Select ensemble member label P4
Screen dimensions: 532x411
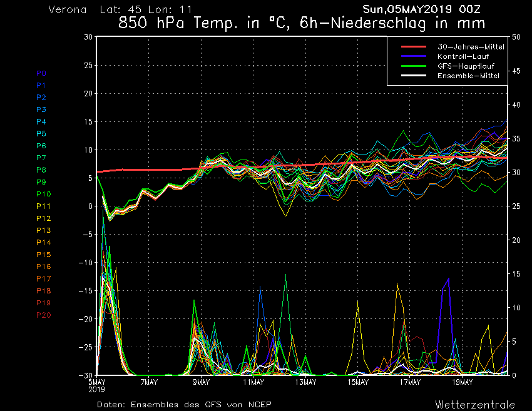click(x=41, y=122)
